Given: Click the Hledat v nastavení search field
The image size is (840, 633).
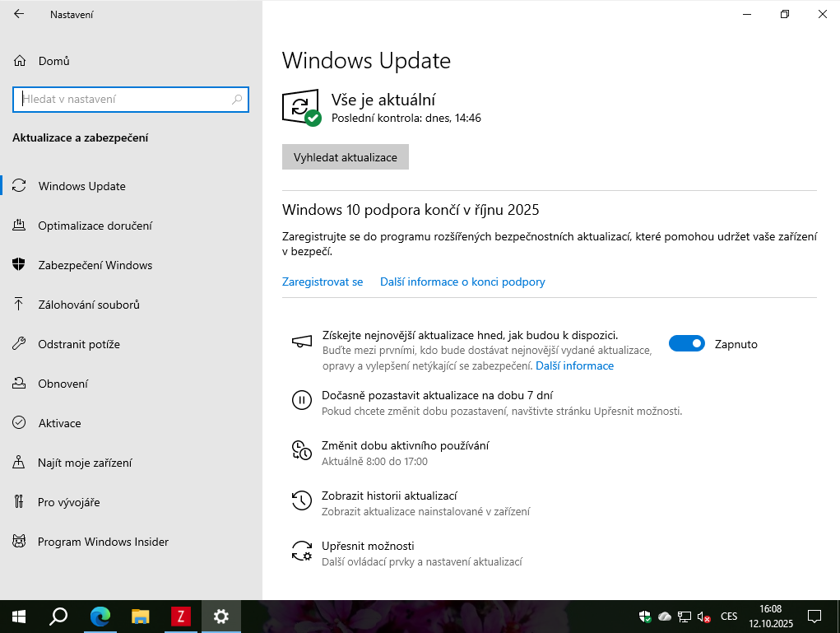Looking at the screenshot, I should tap(123, 100).
